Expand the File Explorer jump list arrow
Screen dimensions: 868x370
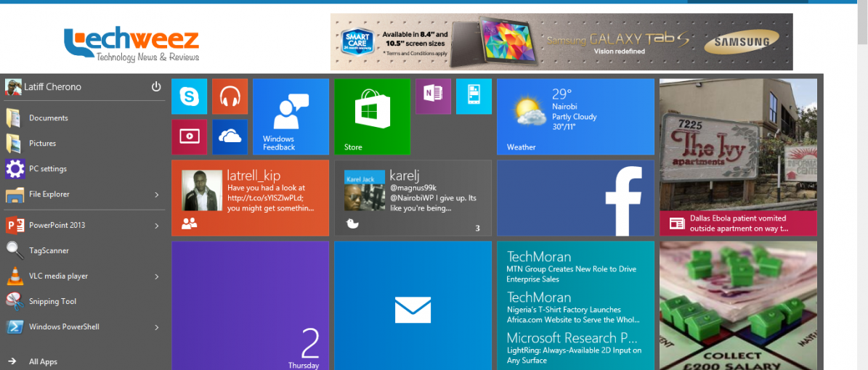click(x=157, y=194)
